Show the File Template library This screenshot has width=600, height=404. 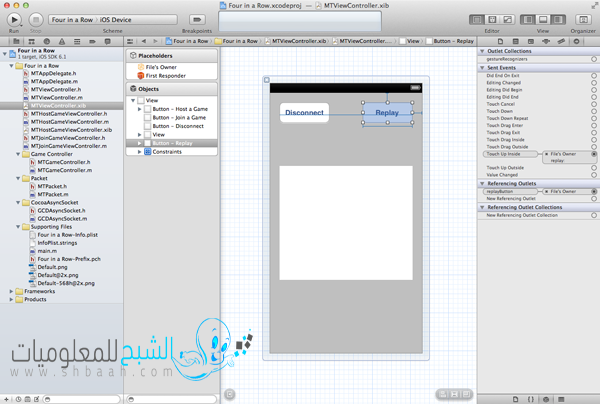pyautogui.click(x=515, y=399)
